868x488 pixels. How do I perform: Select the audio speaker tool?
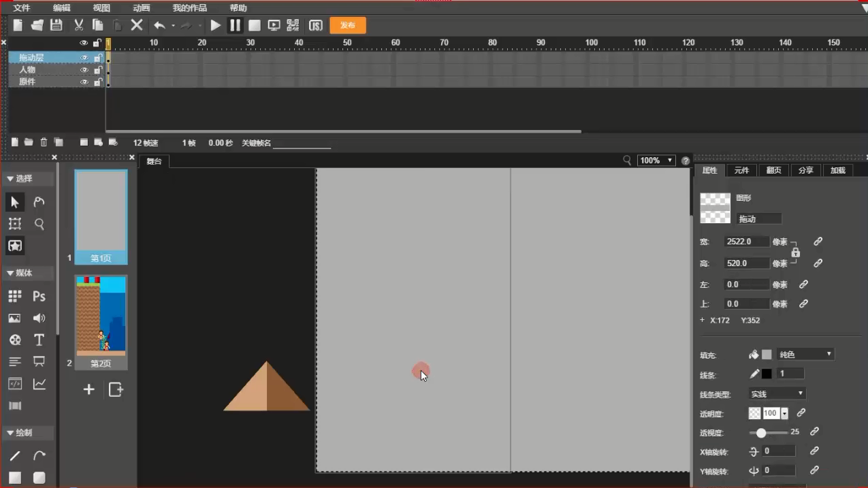pyautogui.click(x=39, y=319)
